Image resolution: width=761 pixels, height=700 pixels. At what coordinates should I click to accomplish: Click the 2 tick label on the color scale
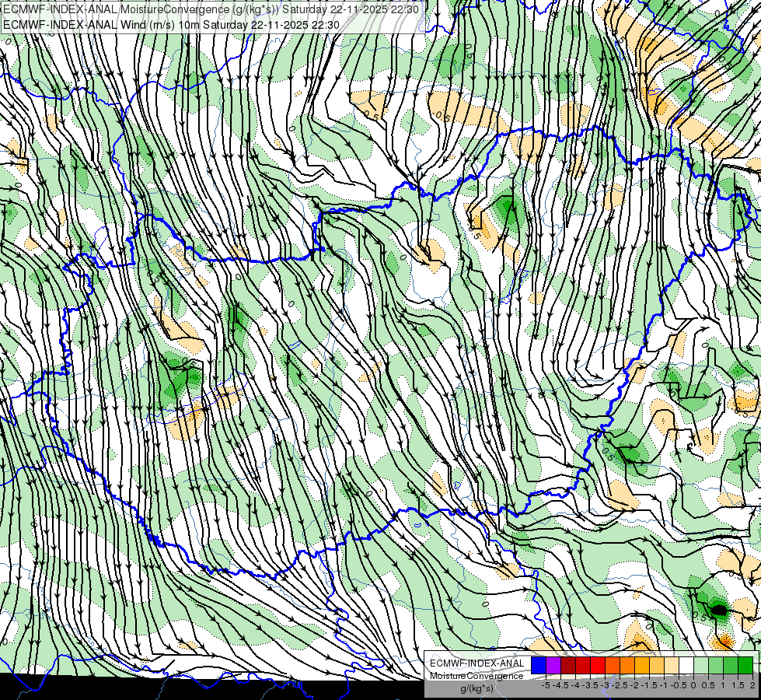[752, 685]
